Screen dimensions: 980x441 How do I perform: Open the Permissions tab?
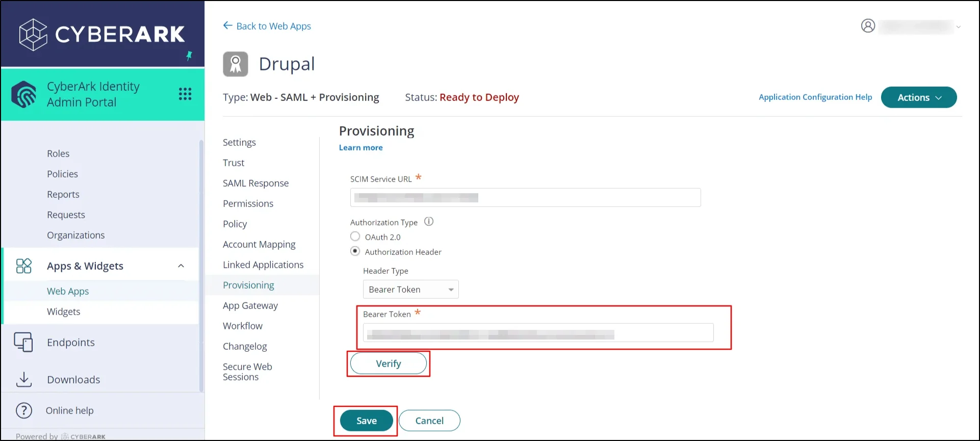pos(248,203)
